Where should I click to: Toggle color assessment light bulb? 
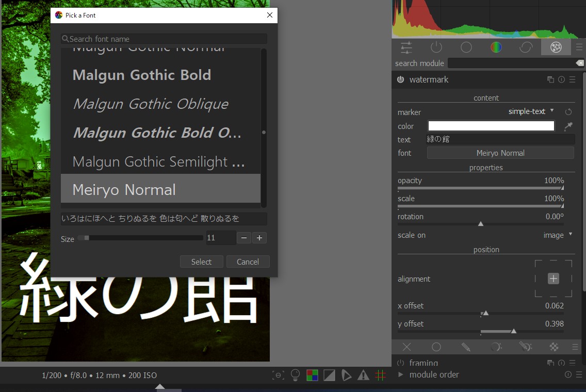click(295, 375)
